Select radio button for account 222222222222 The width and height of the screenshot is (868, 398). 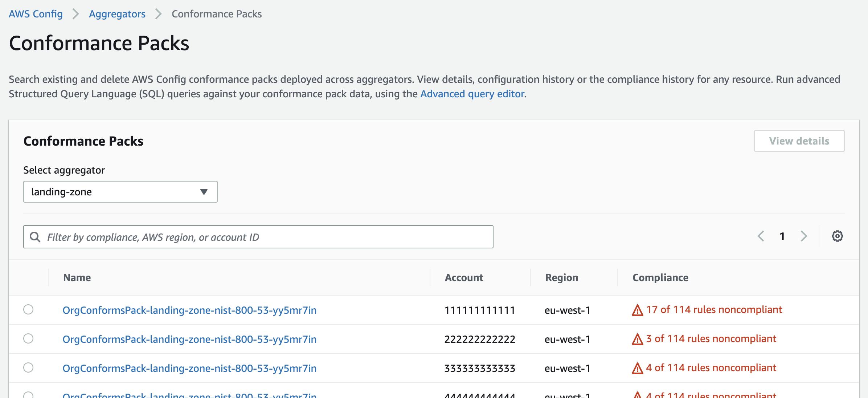tap(28, 338)
